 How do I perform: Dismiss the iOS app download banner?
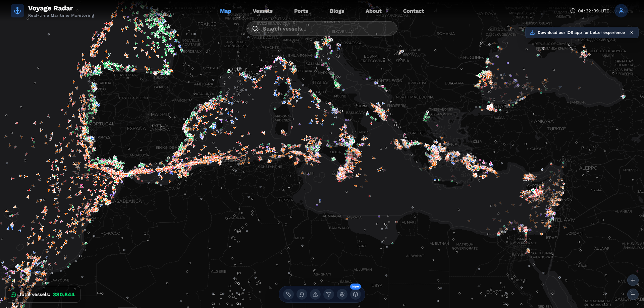point(632,33)
